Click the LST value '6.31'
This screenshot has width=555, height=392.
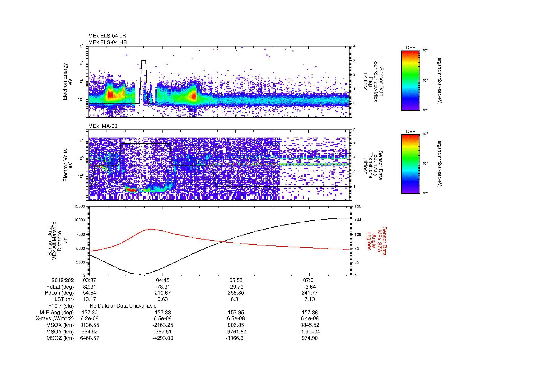pos(236,299)
